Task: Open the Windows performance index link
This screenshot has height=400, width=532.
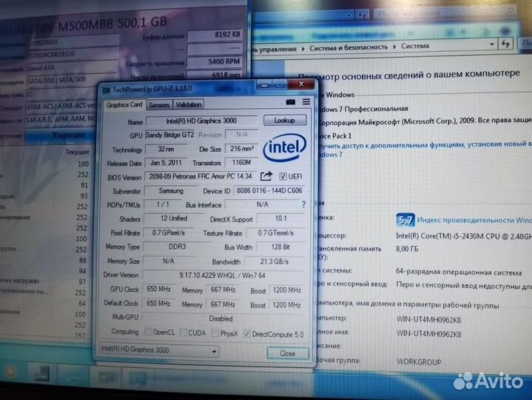Action: click(x=474, y=220)
